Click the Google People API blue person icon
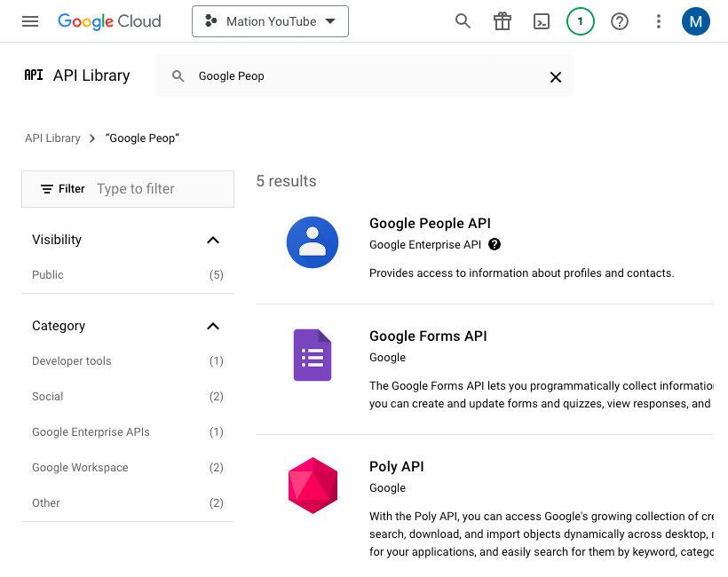 [313, 242]
